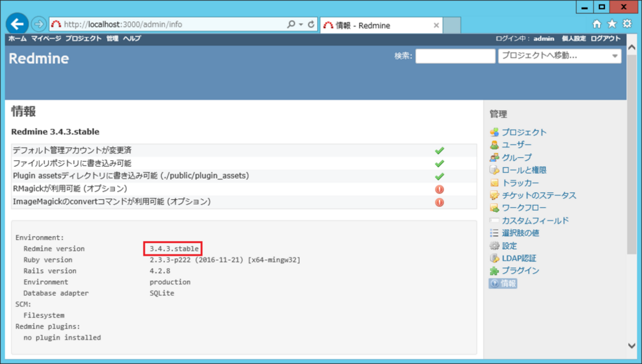Open the カスタムフィールド admin link

(x=535, y=220)
